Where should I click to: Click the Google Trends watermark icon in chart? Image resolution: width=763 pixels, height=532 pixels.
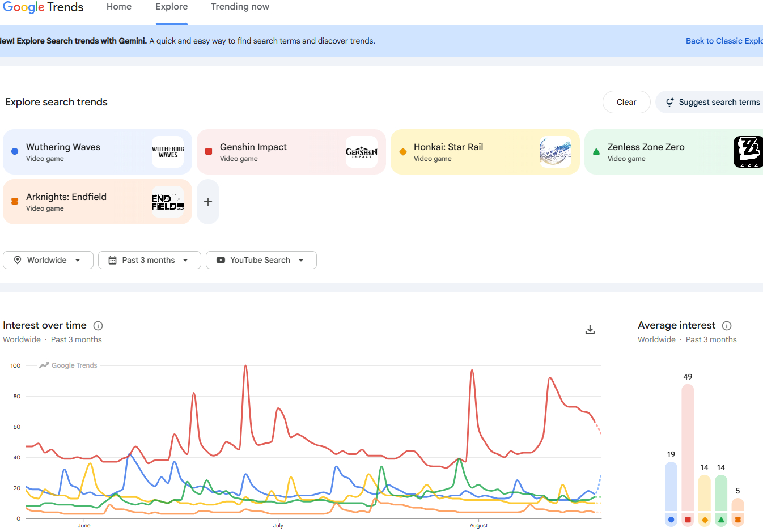point(44,365)
